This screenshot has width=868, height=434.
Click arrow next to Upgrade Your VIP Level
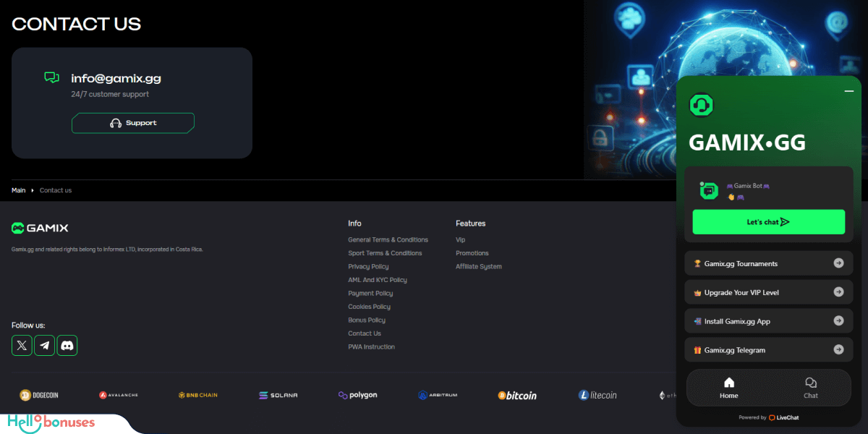pos(838,292)
